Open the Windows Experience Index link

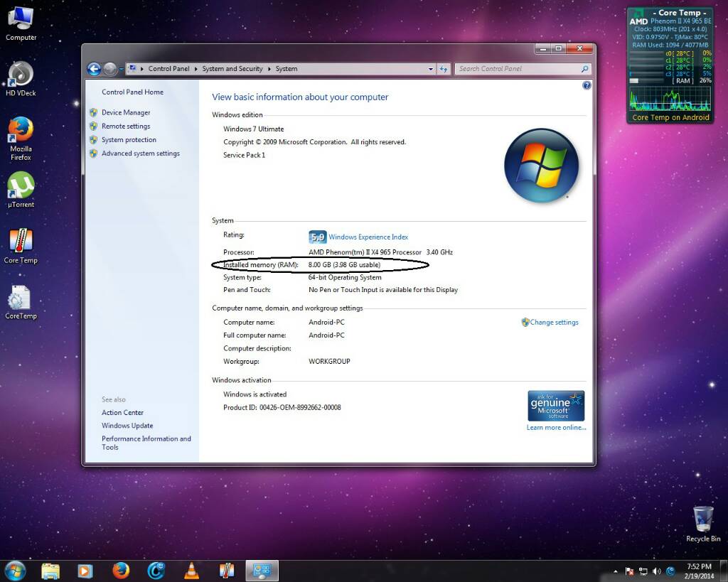point(368,237)
